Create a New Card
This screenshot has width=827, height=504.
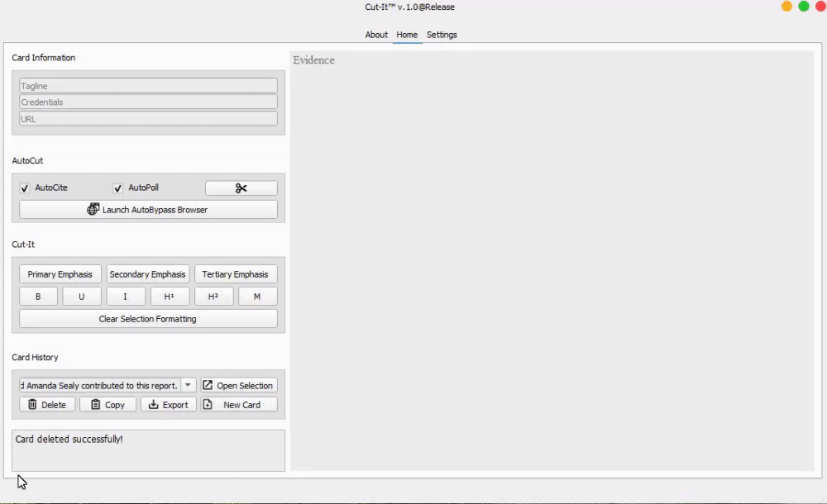tap(239, 405)
